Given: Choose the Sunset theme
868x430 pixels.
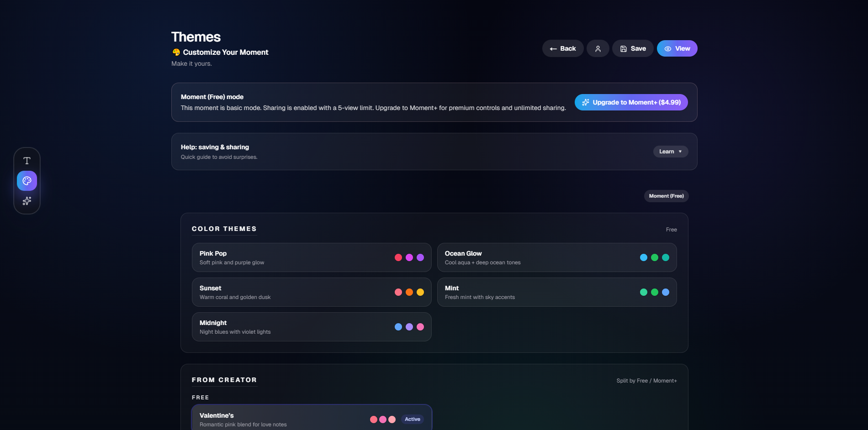Looking at the screenshot, I should (x=312, y=292).
